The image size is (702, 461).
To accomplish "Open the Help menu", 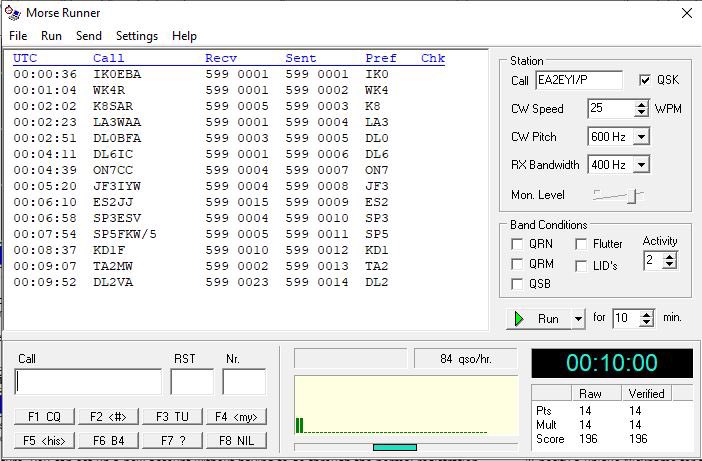I will [184, 36].
